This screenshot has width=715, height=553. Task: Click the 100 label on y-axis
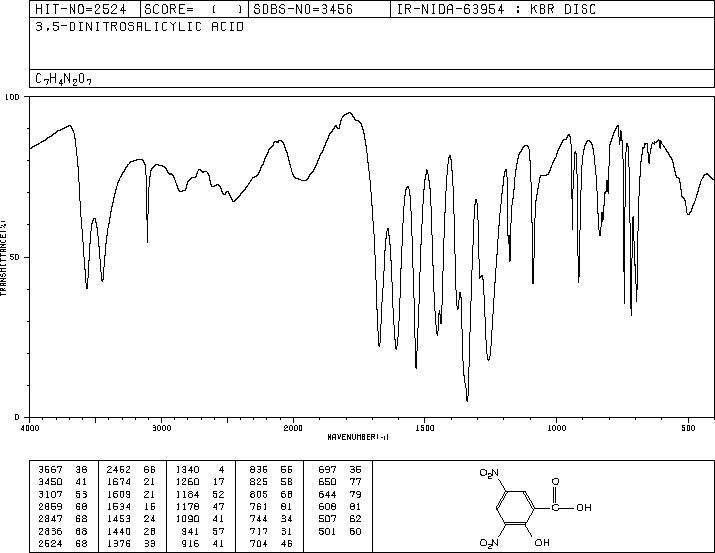[13, 97]
